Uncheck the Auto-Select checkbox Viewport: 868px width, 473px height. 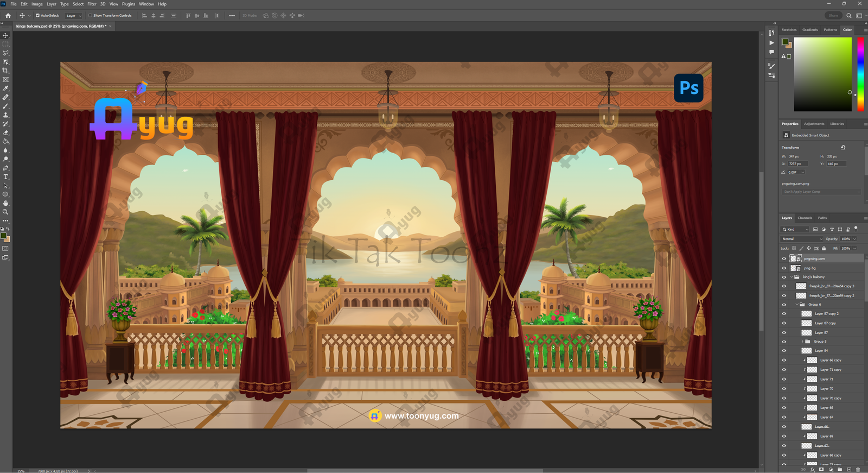(x=37, y=16)
